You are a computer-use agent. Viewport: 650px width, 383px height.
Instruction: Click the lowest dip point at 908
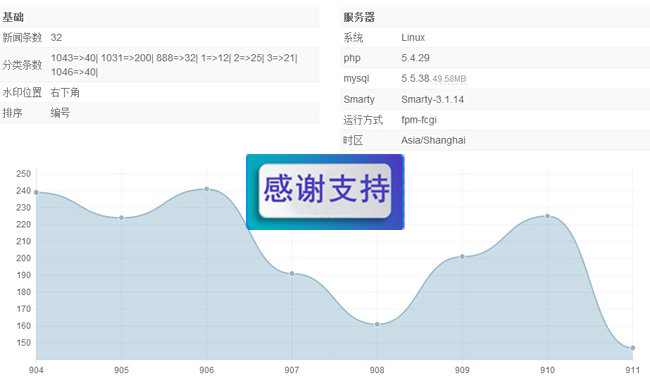tap(377, 324)
